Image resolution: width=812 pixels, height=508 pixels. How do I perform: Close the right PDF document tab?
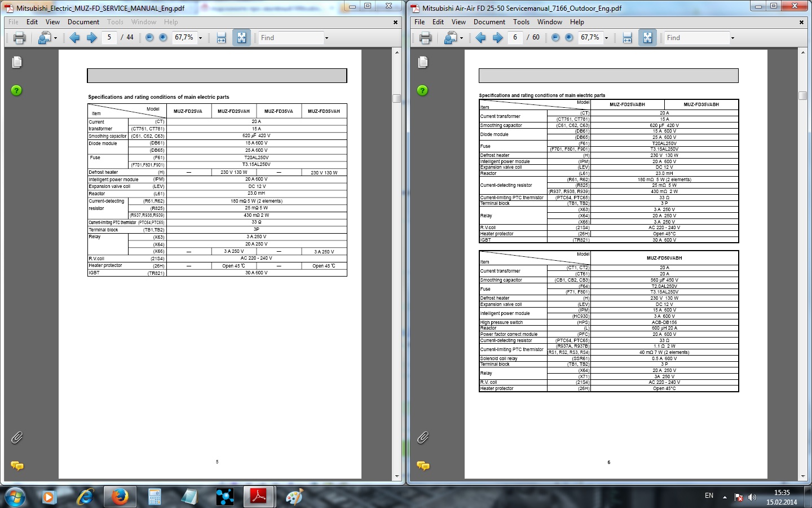click(x=801, y=22)
